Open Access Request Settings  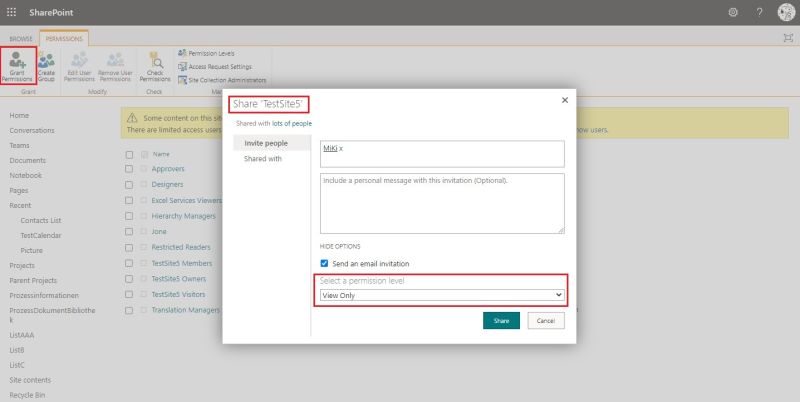click(215, 67)
